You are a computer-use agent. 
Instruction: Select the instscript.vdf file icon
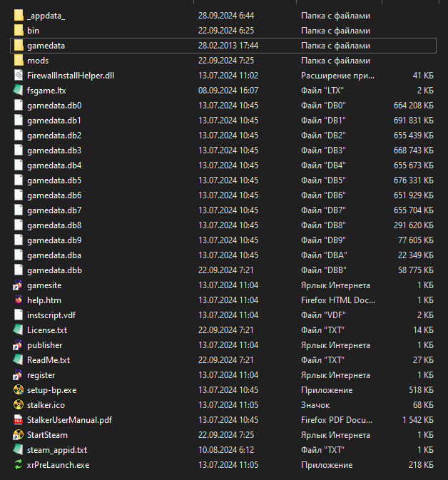(19, 315)
